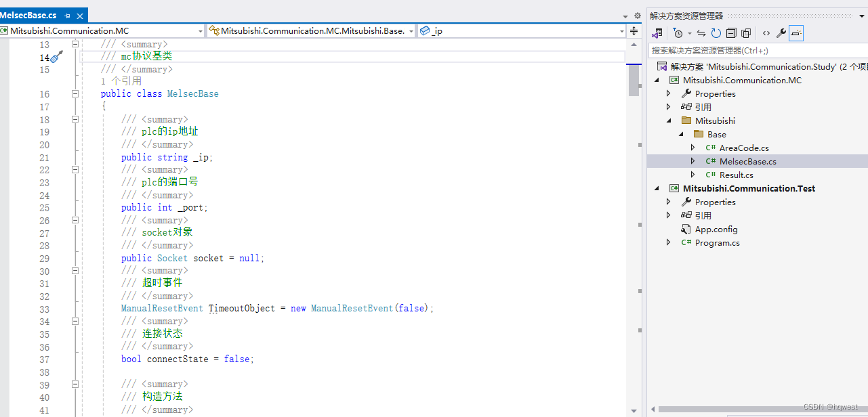Select the MelsecBase.cs editor tab
The width and height of the screenshot is (868, 417).
coord(28,15)
